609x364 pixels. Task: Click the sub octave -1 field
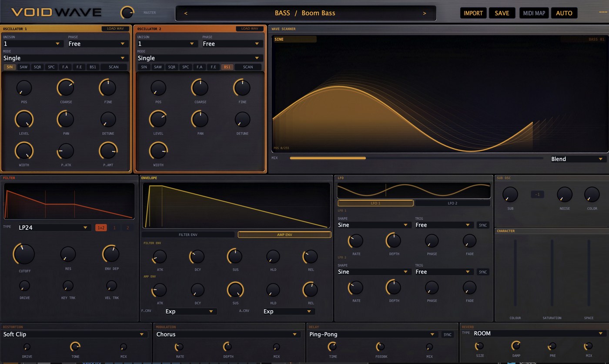pos(537,194)
